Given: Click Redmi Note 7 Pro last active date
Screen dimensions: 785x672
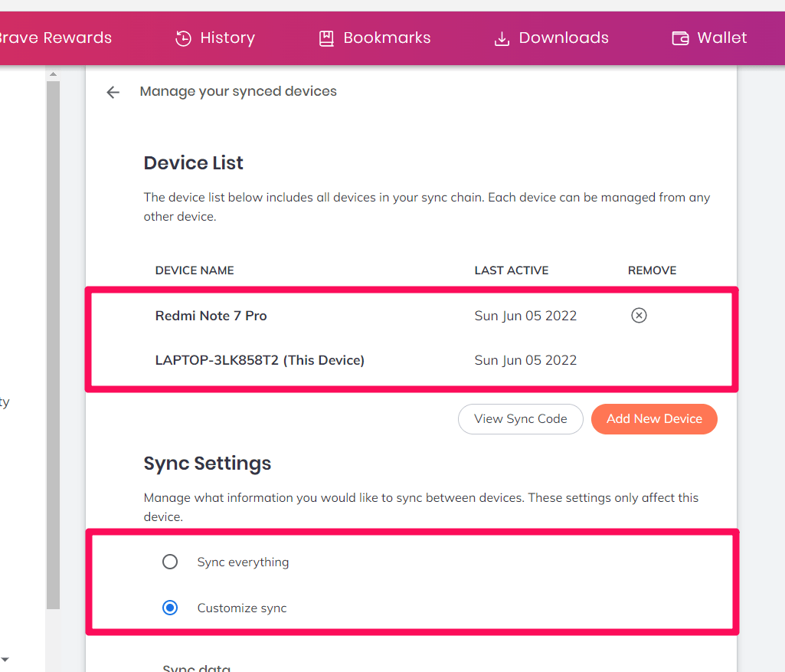Looking at the screenshot, I should tap(525, 316).
